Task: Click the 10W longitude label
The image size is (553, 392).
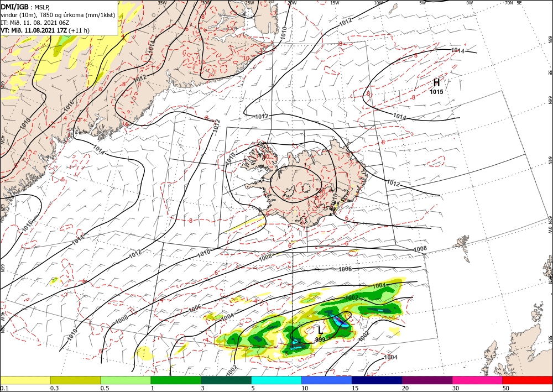Action: pos(378,2)
